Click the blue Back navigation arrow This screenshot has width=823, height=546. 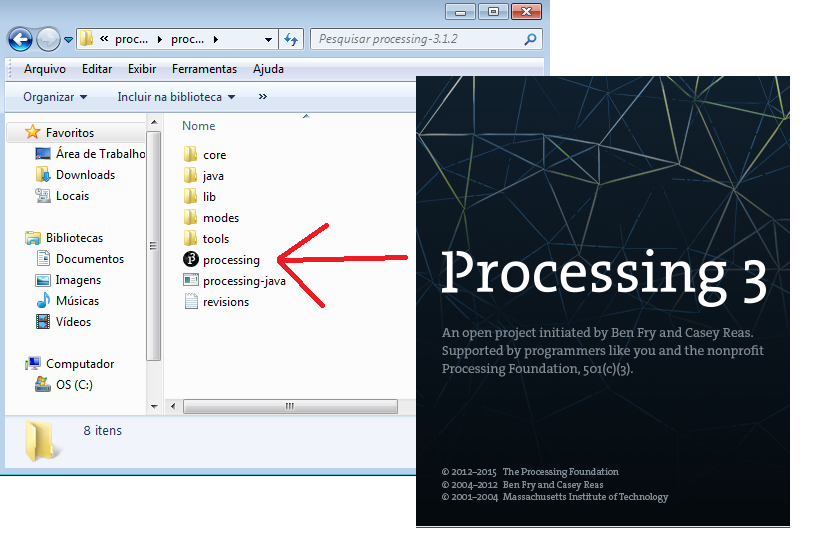click(x=20, y=39)
